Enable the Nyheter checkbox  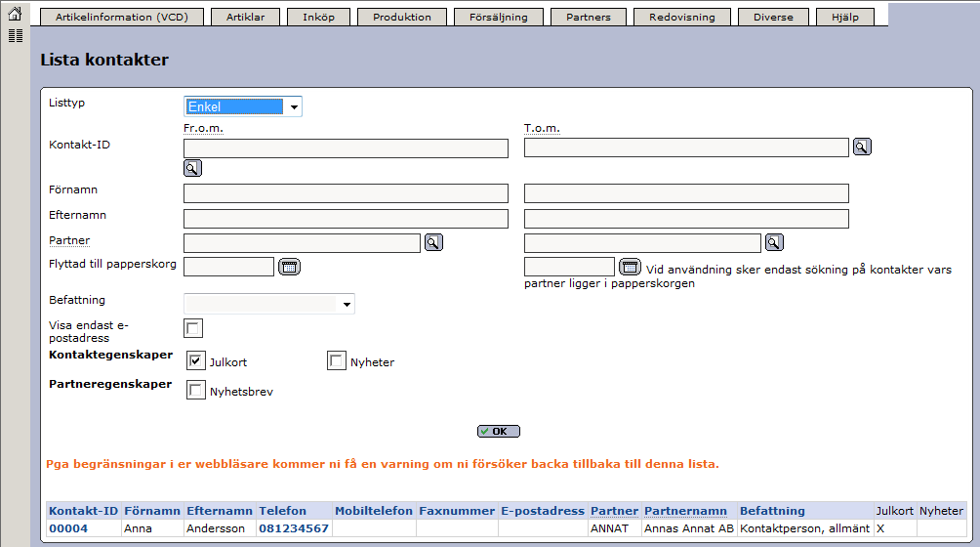pyautogui.click(x=336, y=360)
